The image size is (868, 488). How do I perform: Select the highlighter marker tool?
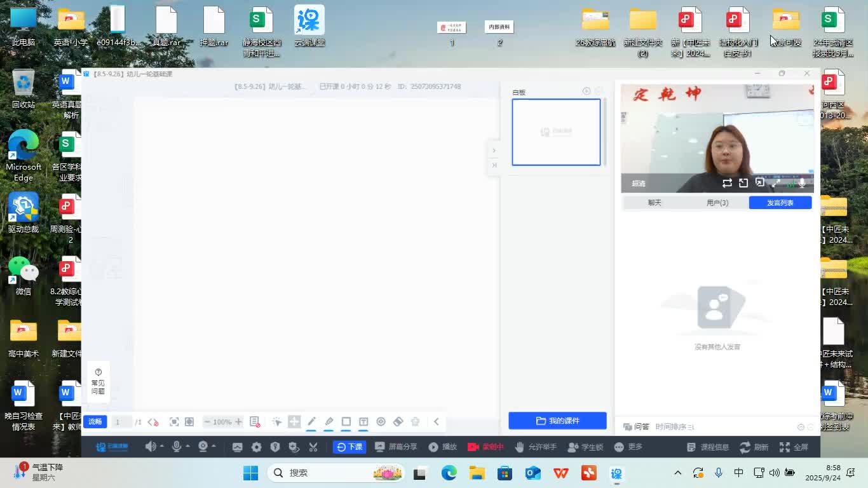coord(329,422)
